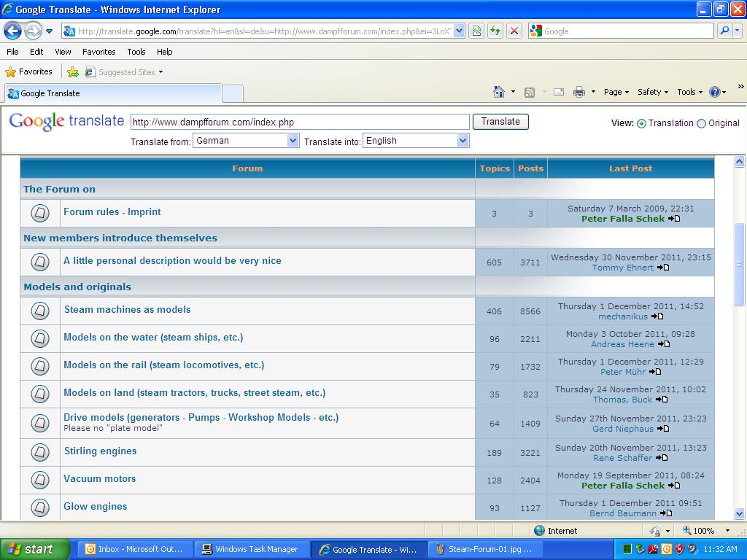Click the browser Forward arrow button
Image resolution: width=747 pixels, height=560 pixels.
tap(33, 31)
